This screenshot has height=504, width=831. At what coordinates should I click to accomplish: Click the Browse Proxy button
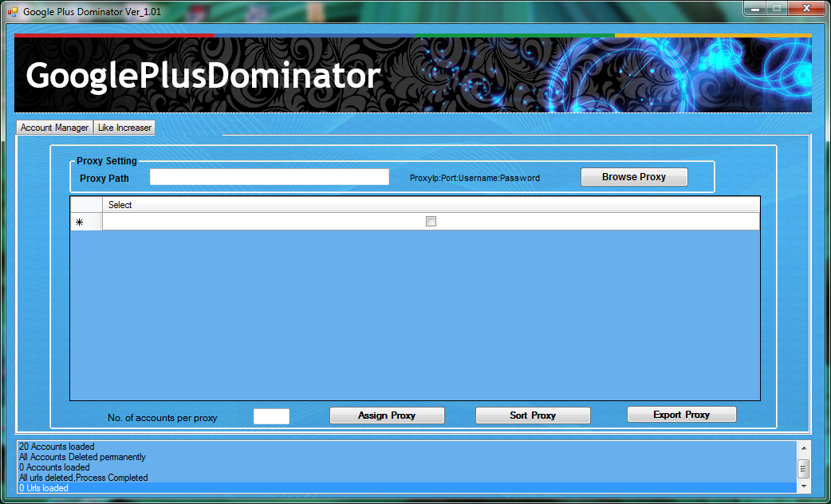click(x=634, y=177)
